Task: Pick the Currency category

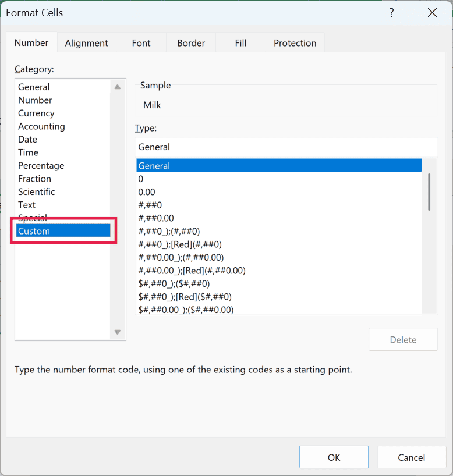Action: point(63,113)
